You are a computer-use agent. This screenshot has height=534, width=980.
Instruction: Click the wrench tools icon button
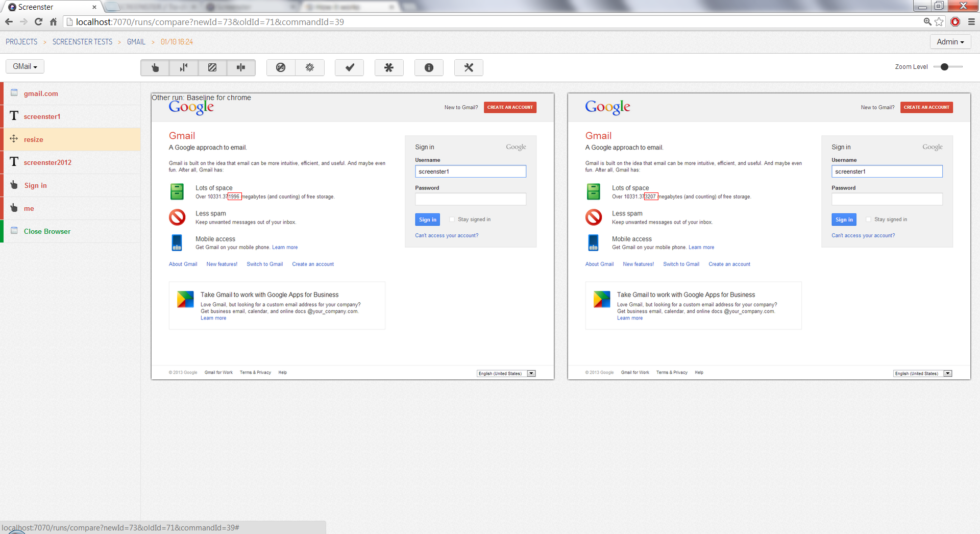[x=469, y=67]
